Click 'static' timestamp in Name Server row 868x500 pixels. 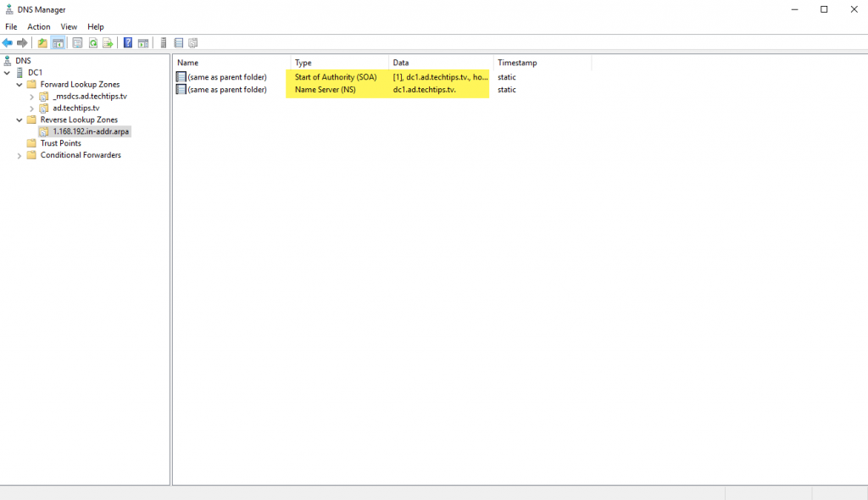(507, 89)
